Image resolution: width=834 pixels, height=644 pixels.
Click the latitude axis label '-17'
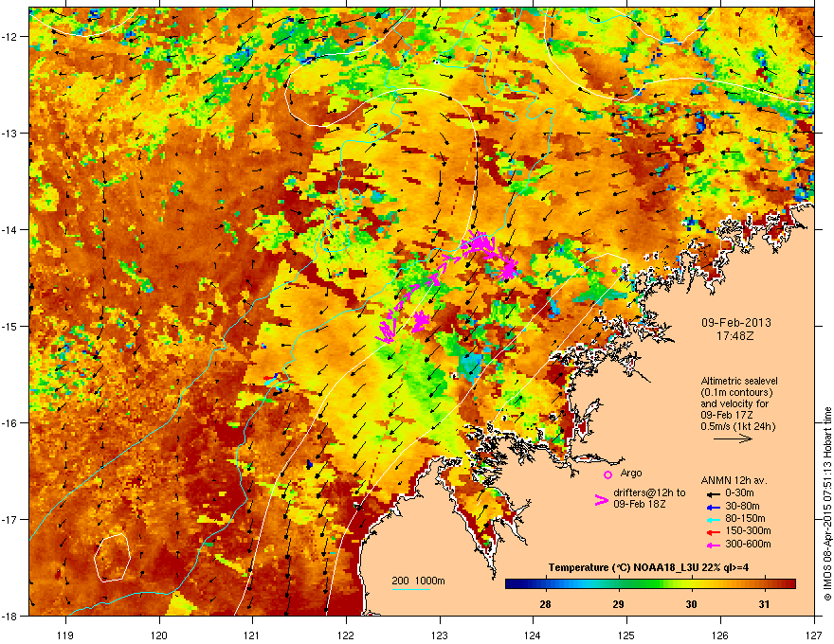tap(9, 519)
